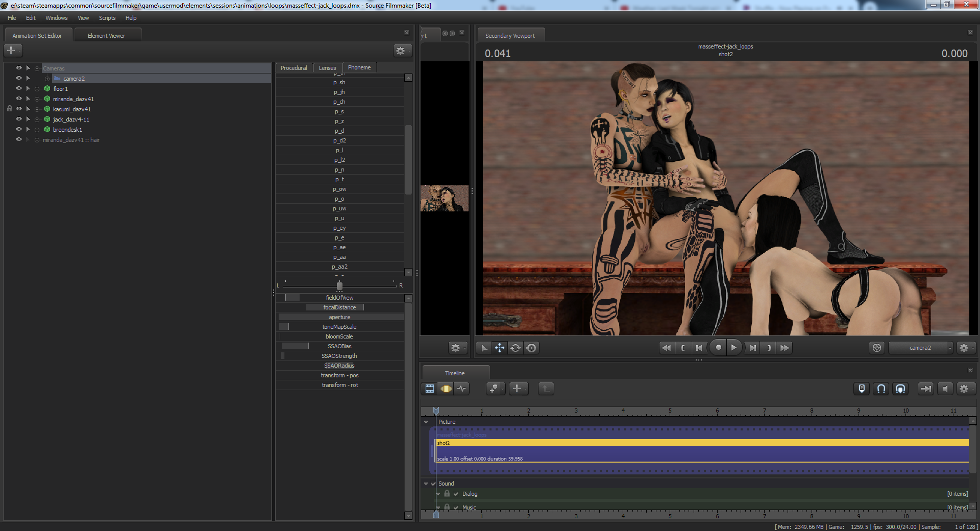Viewport: 980px width, 531px height.
Task: Switch to the Element Viewer tab
Action: 107,36
